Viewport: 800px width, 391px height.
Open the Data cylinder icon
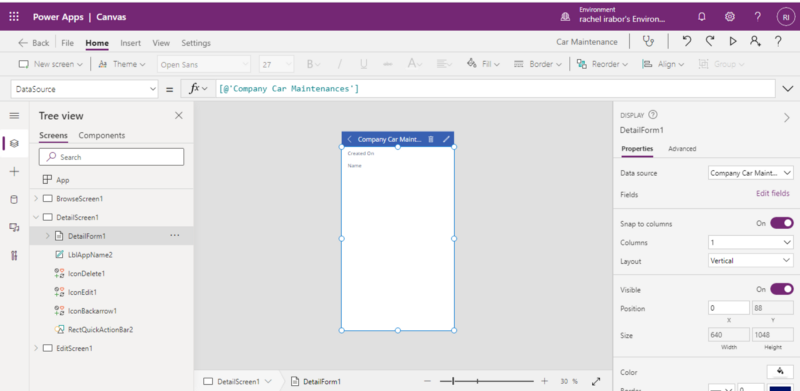click(14, 200)
